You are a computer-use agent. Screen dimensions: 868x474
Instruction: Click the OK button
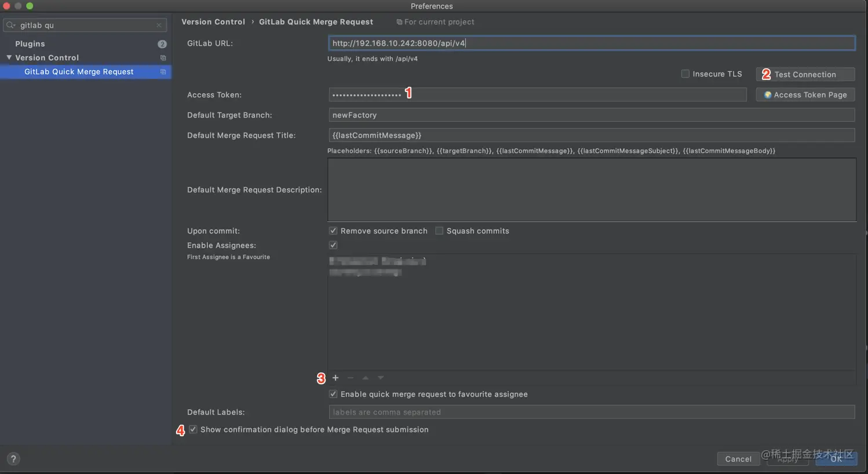[836, 459]
